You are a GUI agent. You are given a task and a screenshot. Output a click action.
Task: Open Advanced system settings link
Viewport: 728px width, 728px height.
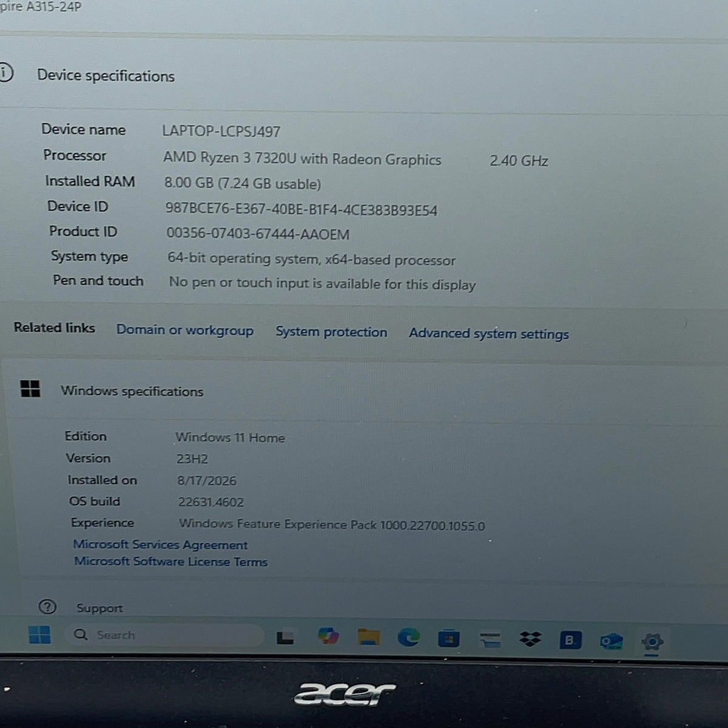pyautogui.click(x=489, y=334)
